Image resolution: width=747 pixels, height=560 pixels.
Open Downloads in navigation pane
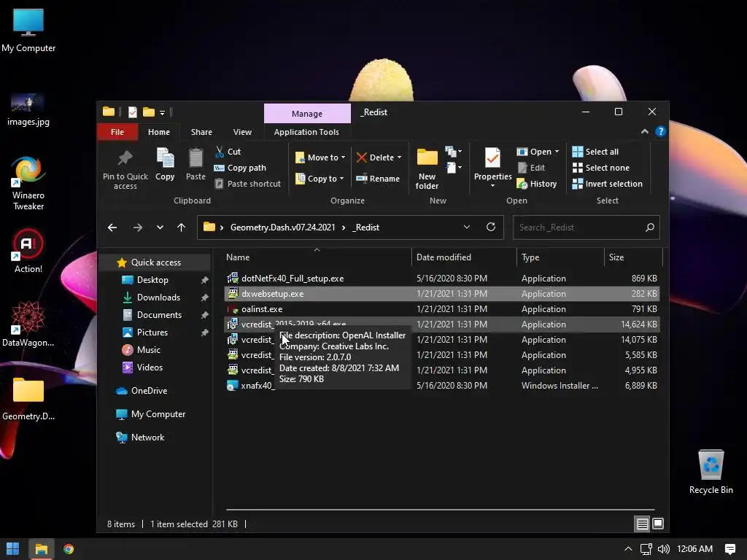pyautogui.click(x=158, y=297)
